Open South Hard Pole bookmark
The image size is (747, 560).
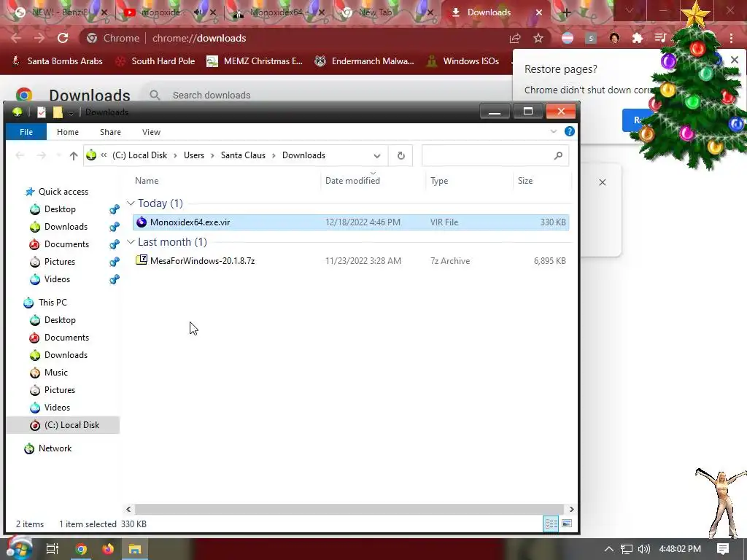coord(156,61)
